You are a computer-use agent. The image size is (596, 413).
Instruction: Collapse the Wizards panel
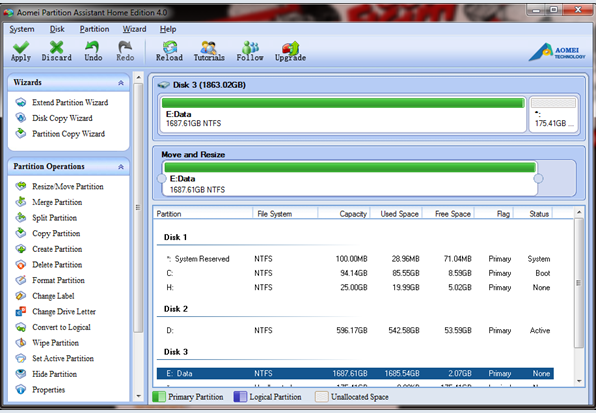tap(121, 83)
